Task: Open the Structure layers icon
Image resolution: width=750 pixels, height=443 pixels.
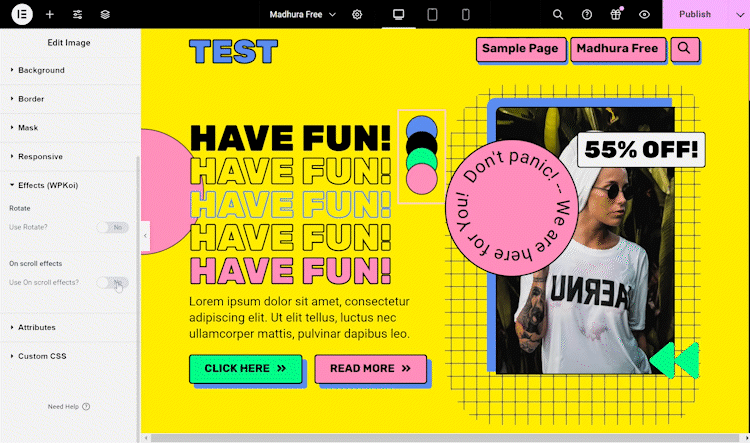Action: tap(105, 14)
